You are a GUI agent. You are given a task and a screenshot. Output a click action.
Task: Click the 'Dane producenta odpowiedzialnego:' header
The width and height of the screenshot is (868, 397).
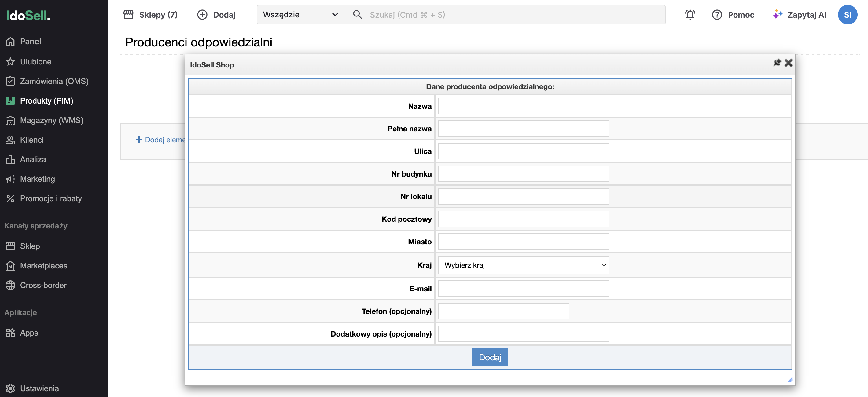(490, 86)
